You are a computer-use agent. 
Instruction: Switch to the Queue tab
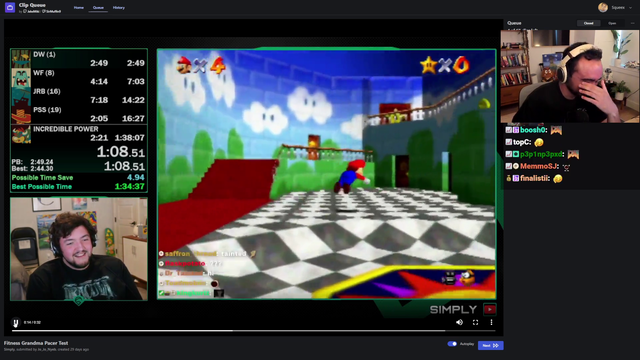[98, 8]
